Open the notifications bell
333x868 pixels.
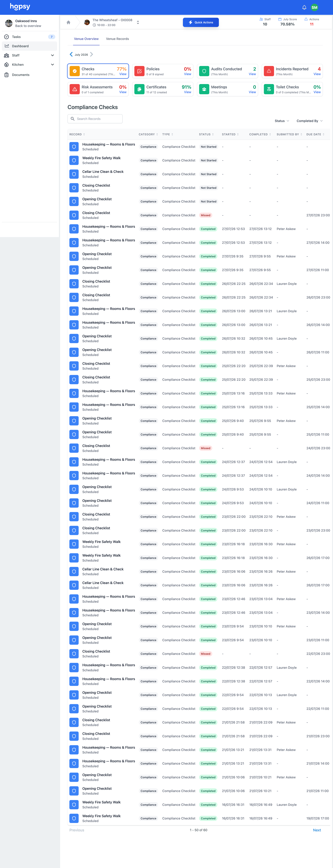coord(304,7)
